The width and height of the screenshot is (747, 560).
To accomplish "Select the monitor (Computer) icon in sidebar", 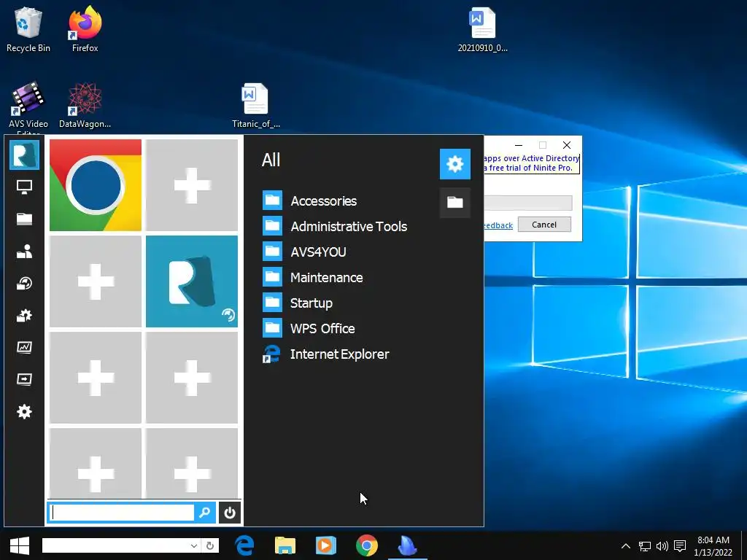I will click(24, 187).
